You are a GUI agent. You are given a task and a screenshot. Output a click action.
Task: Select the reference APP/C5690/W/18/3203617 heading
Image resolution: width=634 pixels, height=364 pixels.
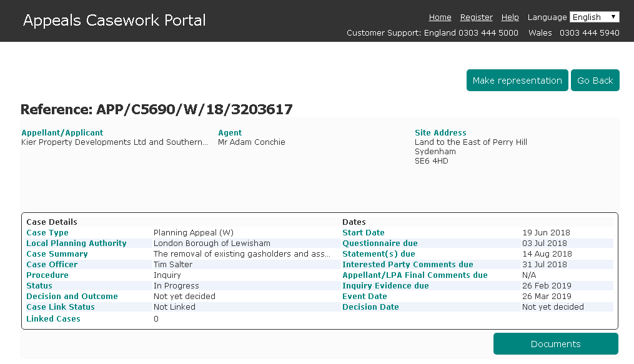point(157,109)
